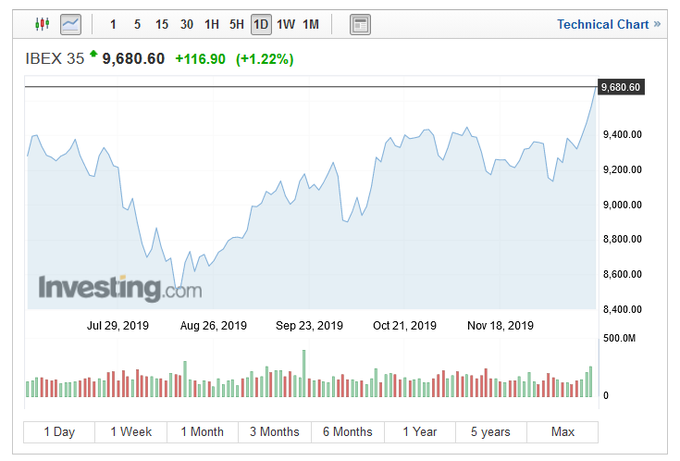The image size is (680, 461).
Task: Set interval to 30 minutes
Action: pos(186,24)
